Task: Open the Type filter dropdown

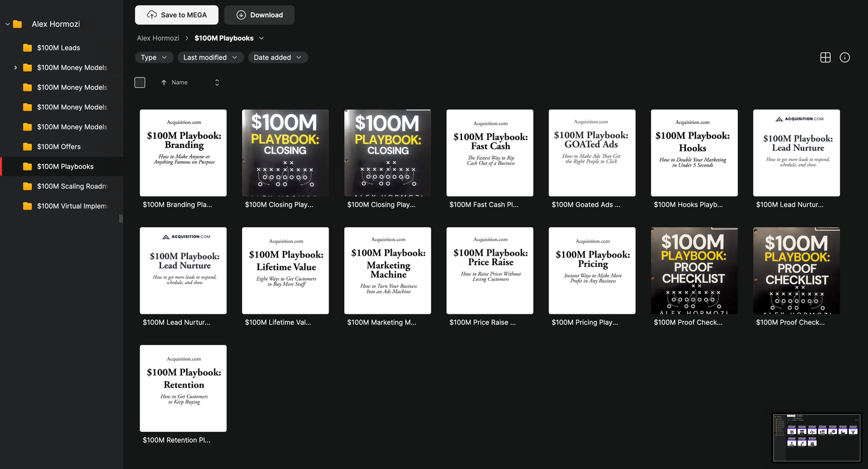Action: 154,58
